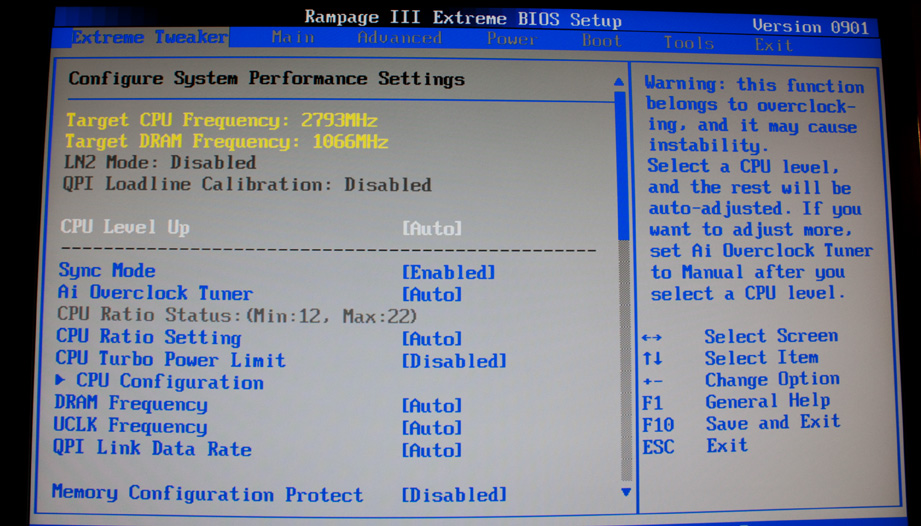Click the up-down arrows key icon
The height and width of the screenshot is (526, 921).
pos(652,358)
